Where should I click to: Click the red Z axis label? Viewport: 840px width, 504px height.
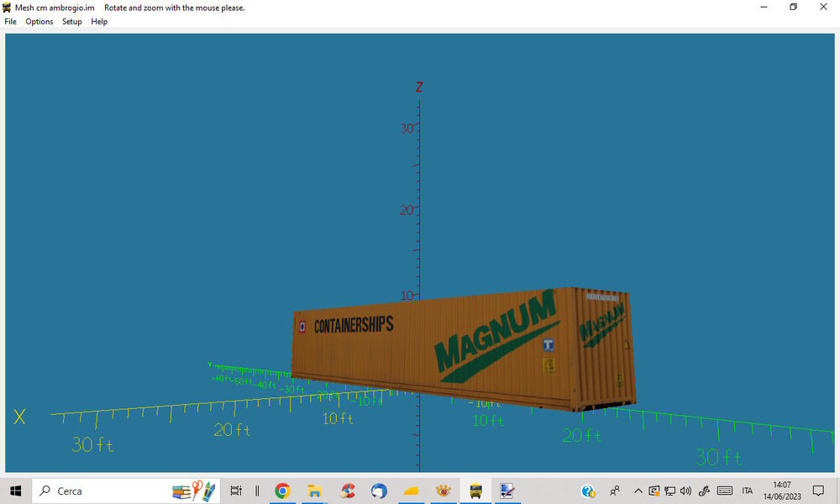point(419,87)
